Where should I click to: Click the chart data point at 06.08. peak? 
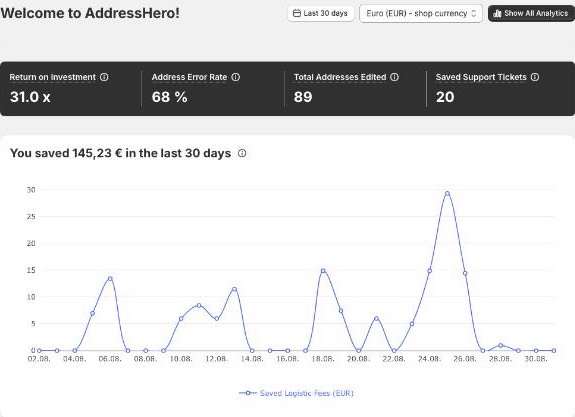click(110, 279)
